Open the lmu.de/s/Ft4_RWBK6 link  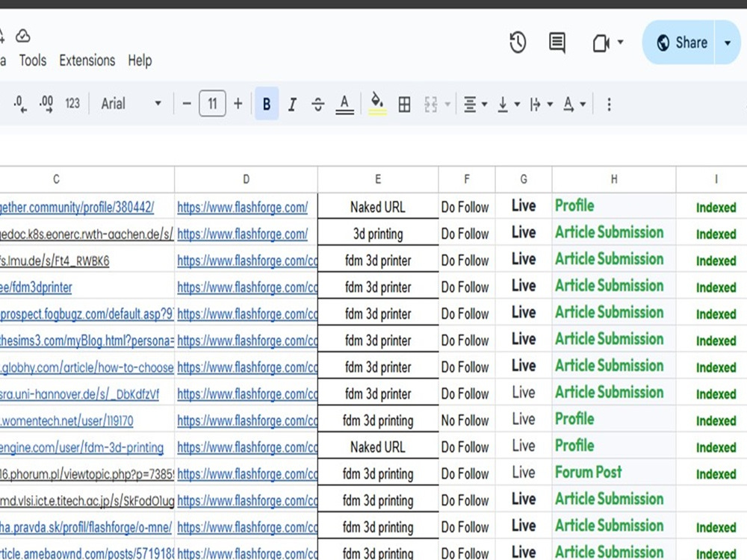click(55, 261)
